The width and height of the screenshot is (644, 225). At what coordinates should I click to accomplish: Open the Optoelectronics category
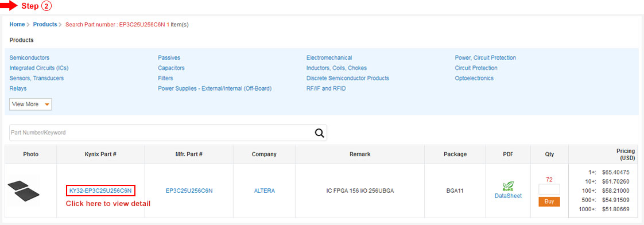(x=474, y=78)
